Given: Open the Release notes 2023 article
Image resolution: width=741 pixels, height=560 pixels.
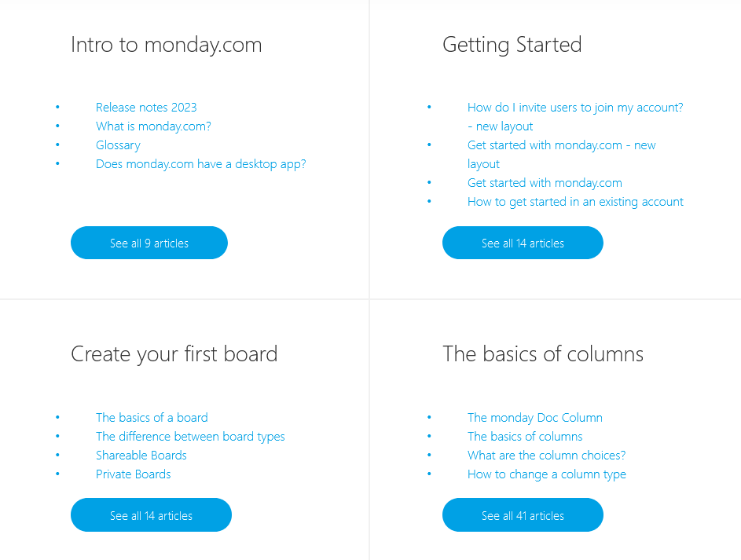Looking at the screenshot, I should point(146,107).
